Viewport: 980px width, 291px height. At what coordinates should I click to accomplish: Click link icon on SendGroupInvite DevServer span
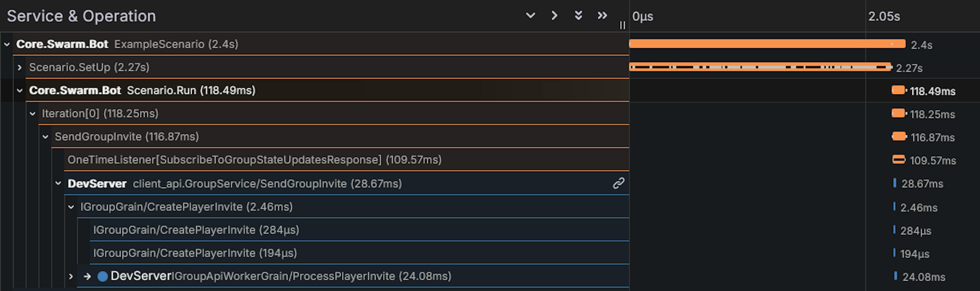pyautogui.click(x=619, y=183)
